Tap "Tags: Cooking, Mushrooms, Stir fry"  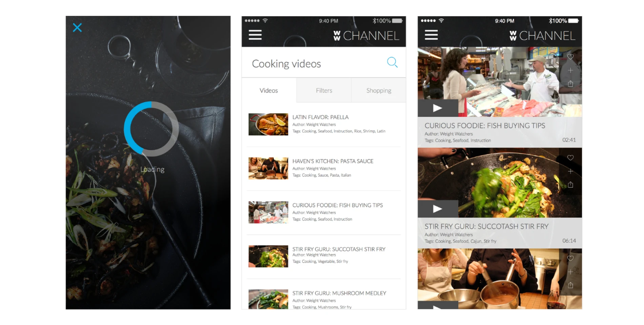pyautogui.click(x=322, y=307)
